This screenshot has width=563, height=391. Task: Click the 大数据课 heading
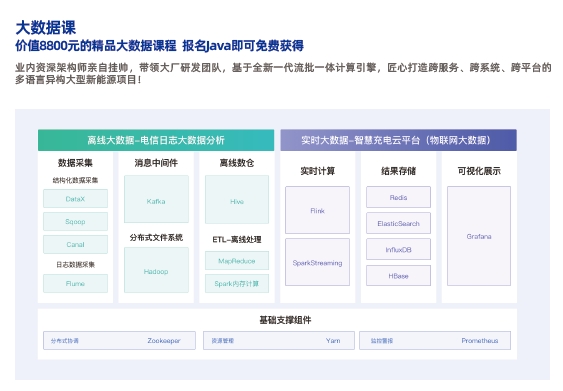click(46, 28)
